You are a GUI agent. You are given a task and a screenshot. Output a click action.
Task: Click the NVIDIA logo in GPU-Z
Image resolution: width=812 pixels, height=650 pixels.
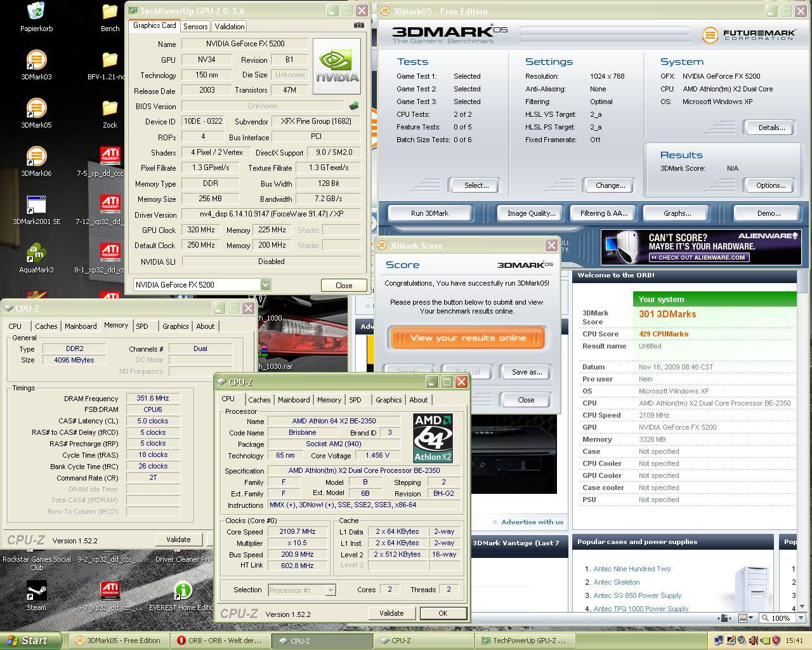pos(336,66)
